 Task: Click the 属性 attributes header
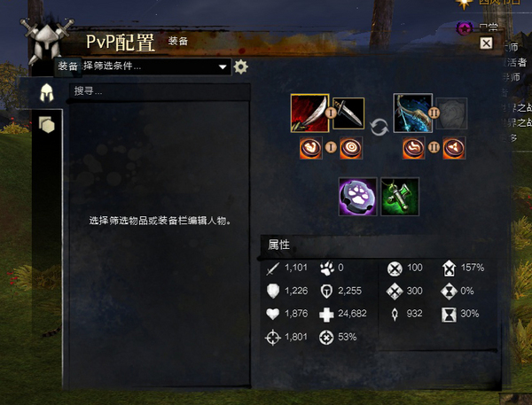[279, 245]
